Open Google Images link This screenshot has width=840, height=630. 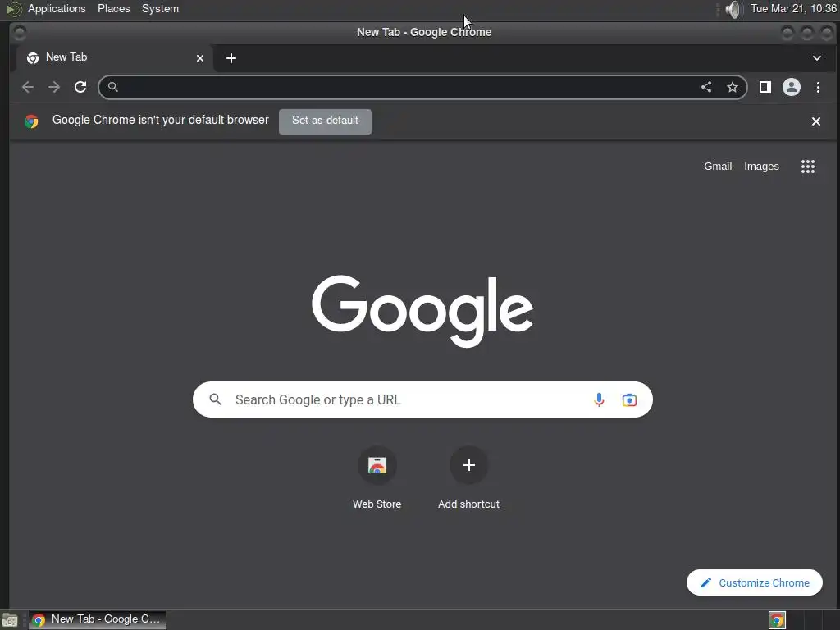[x=761, y=167]
